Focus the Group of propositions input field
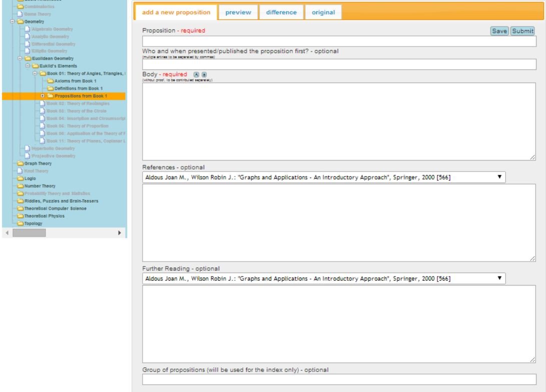Screen dimensions: 546x392 (x=339, y=379)
